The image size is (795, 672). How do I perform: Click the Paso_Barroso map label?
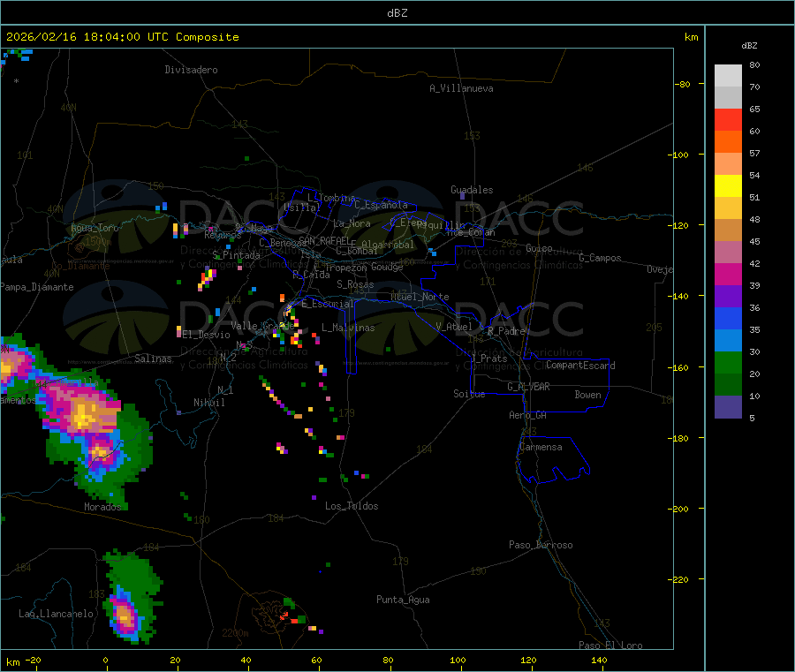[541, 545]
